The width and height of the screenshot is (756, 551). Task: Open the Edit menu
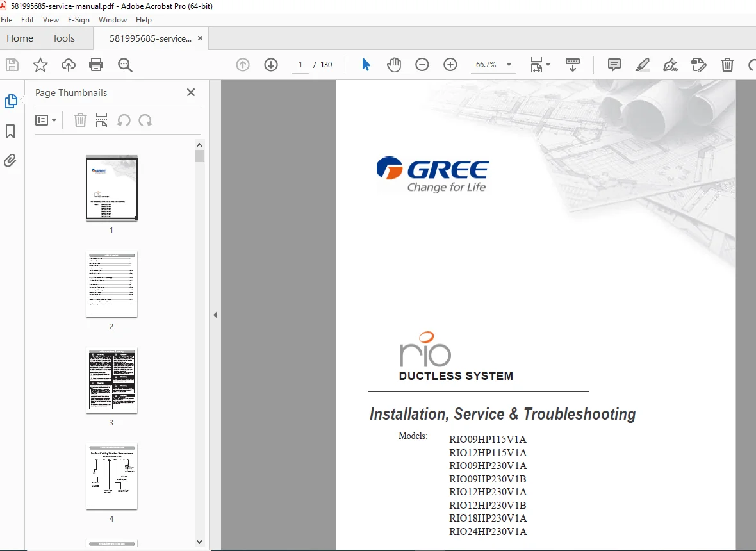(x=28, y=20)
